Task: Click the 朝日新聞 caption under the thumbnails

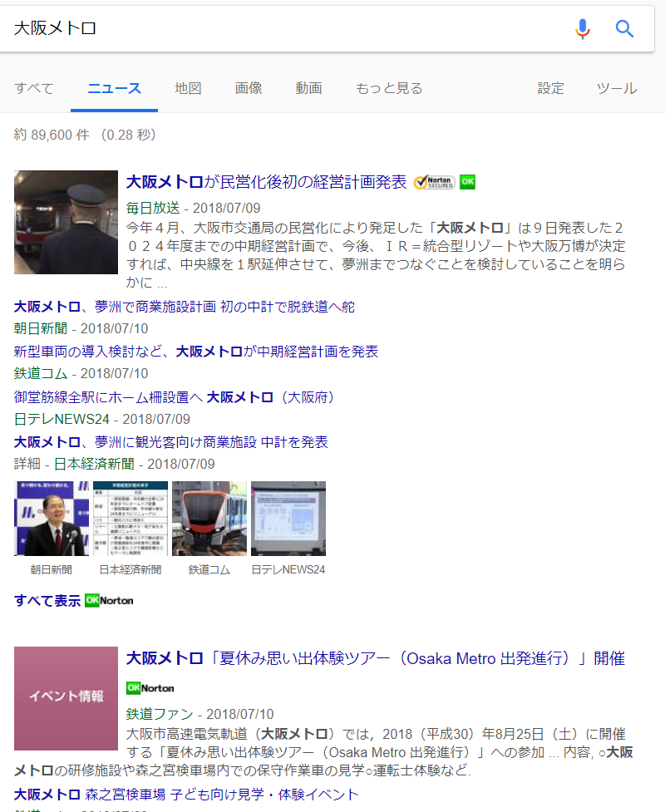Action: (x=52, y=569)
